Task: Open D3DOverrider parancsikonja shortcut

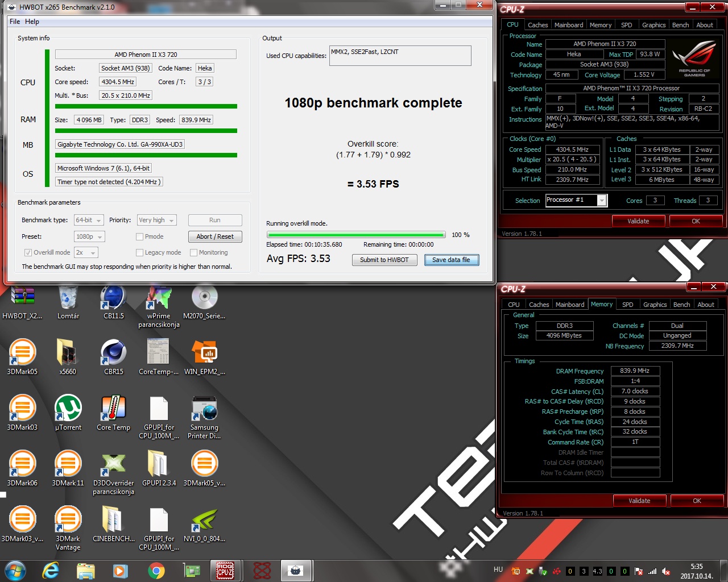Action: pos(114,473)
